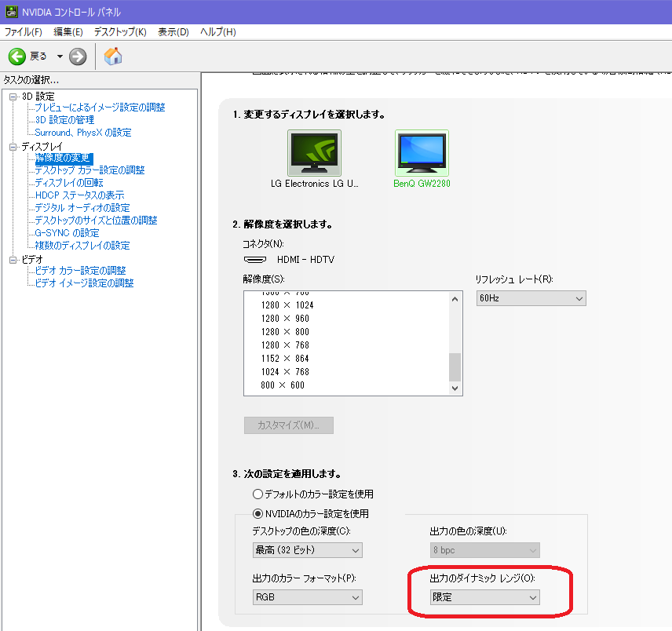
Task: Click the resolution list scrollbar thumb
Action: point(455,366)
